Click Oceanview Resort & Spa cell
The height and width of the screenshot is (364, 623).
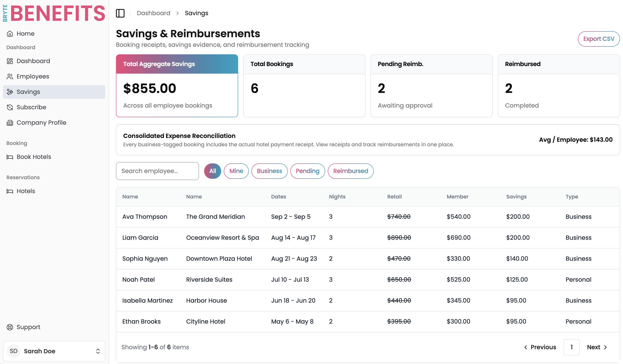point(222,238)
